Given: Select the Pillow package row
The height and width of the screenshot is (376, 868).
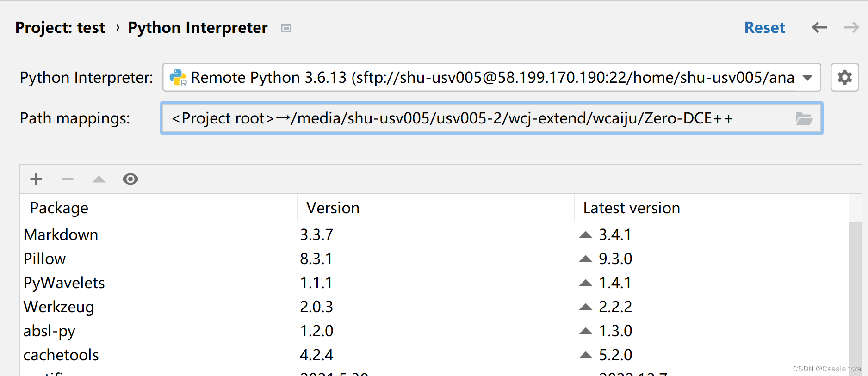Looking at the screenshot, I should tap(435, 259).
